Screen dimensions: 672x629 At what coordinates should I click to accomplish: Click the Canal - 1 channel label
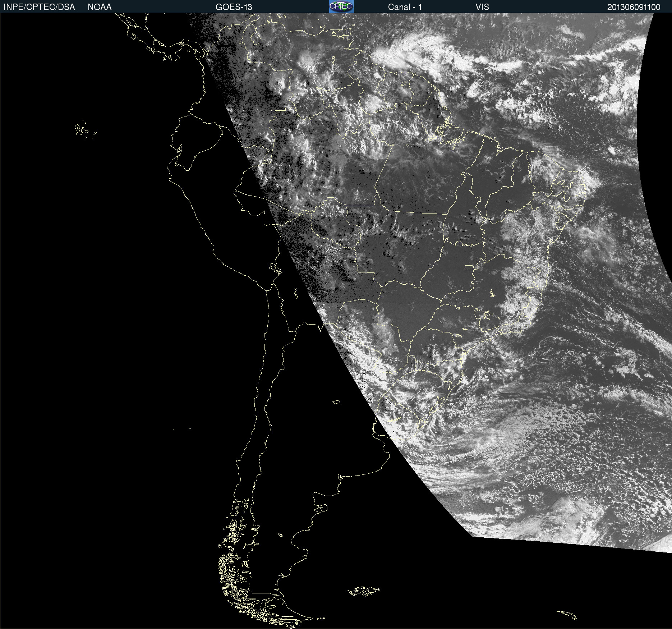coord(405,7)
